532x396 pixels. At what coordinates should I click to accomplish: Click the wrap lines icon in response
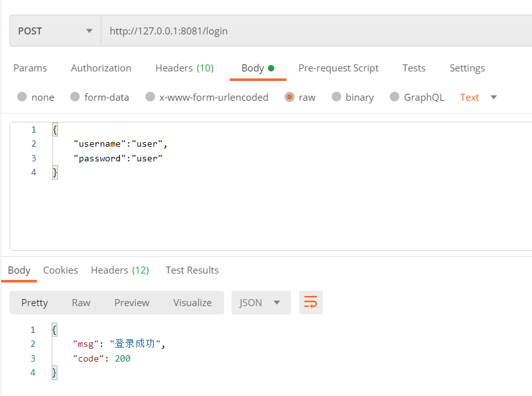pos(311,303)
